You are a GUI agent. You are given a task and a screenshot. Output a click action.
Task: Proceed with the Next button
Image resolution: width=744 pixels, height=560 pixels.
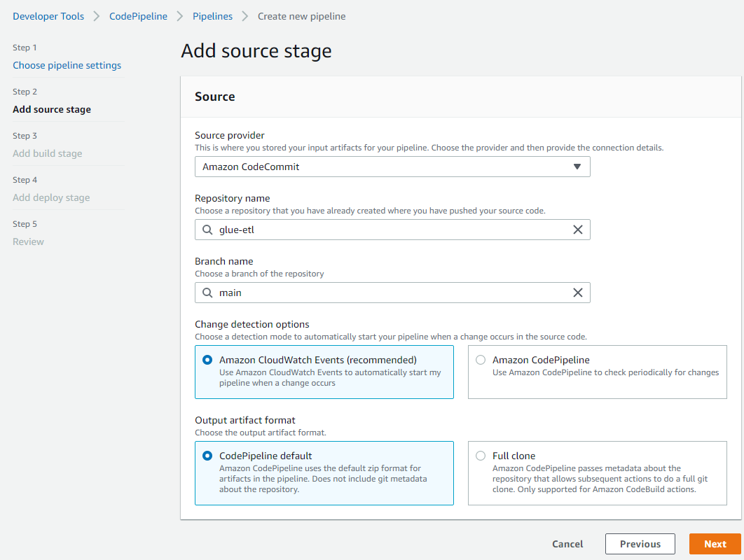point(715,544)
